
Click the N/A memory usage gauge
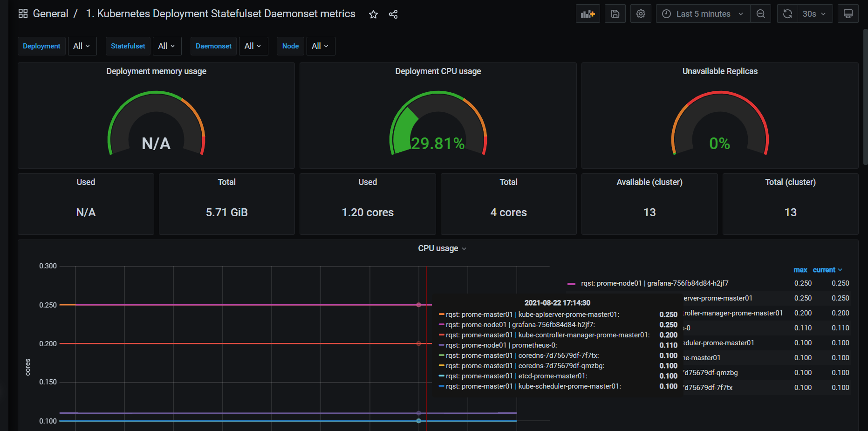pyautogui.click(x=156, y=123)
